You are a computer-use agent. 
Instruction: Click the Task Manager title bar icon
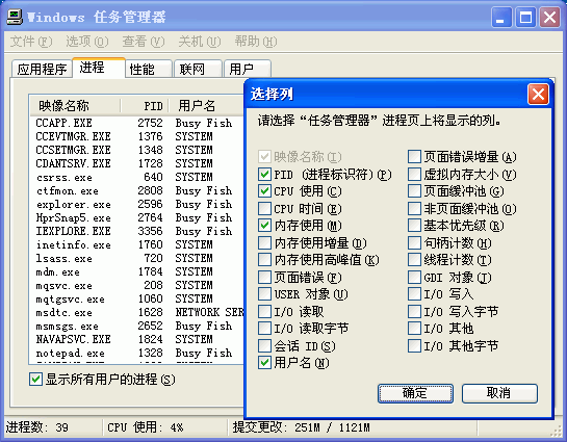pyautogui.click(x=14, y=17)
